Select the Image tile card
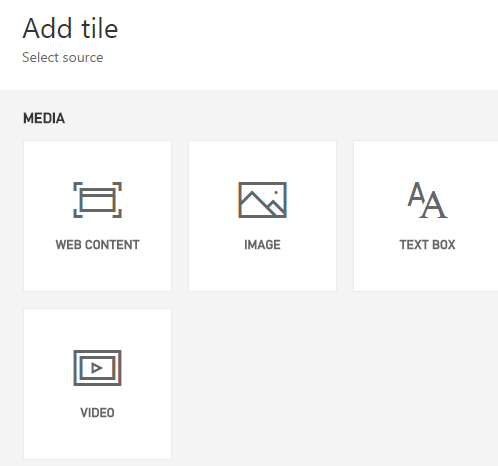This screenshot has height=466, width=498. click(262, 216)
